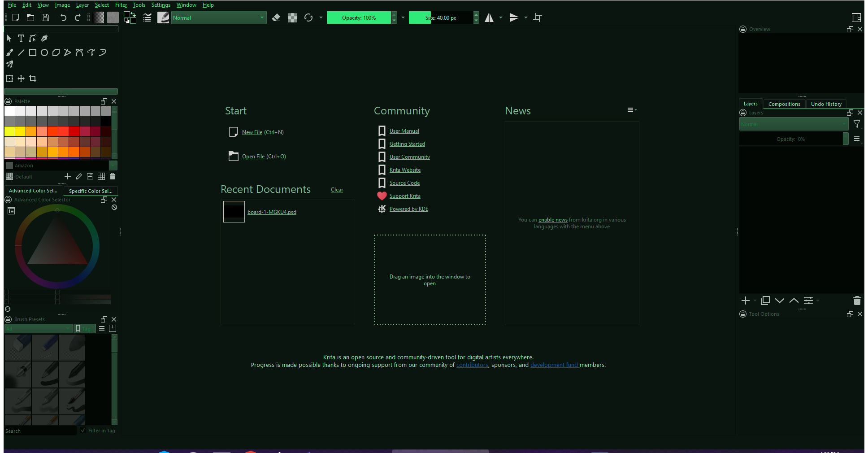Click the enable news link
Image resolution: width=868 pixels, height=453 pixels.
point(553,220)
